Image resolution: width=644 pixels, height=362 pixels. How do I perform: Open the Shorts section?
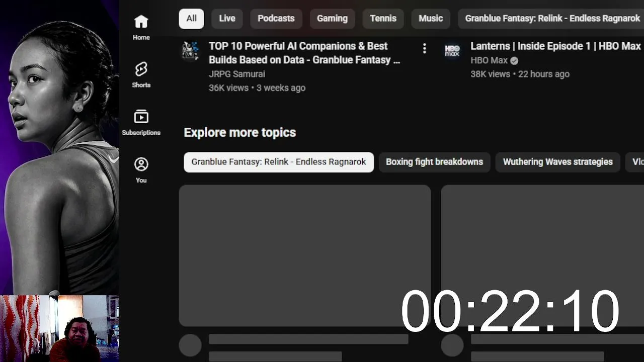coord(141,75)
